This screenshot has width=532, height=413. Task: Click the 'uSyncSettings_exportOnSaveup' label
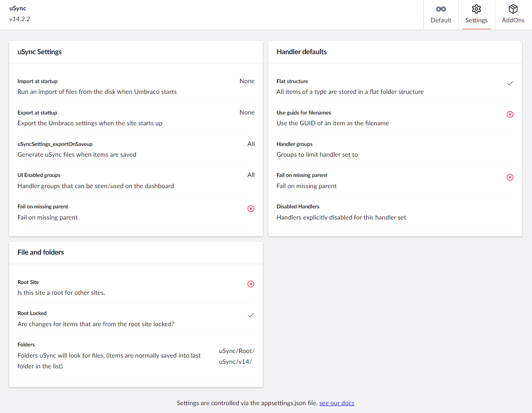click(x=55, y=144)
